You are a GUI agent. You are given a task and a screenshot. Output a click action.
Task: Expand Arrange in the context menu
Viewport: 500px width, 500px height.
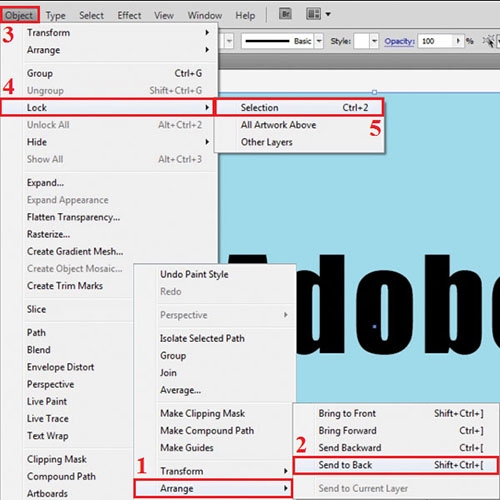pos(213,489)
